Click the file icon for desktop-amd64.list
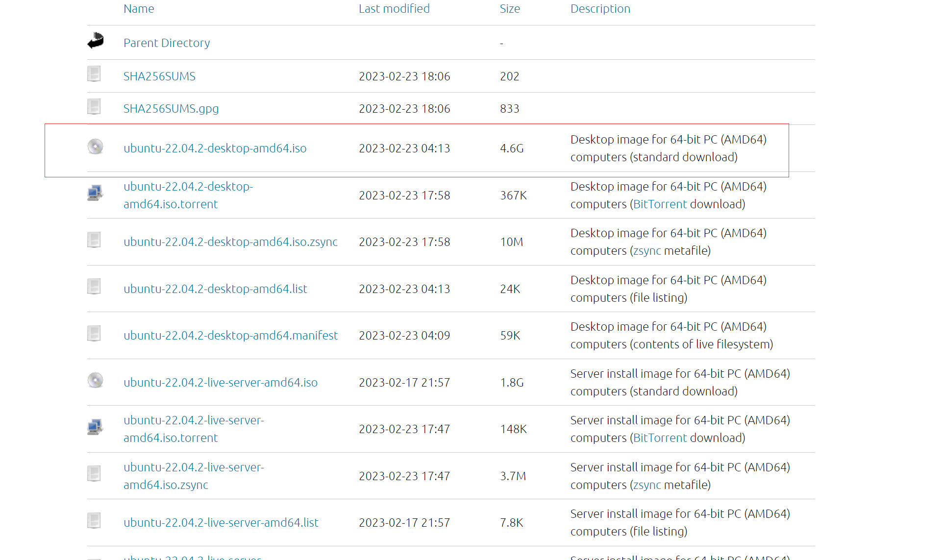This screenshot has width=944, height=560. click(94, 287)
